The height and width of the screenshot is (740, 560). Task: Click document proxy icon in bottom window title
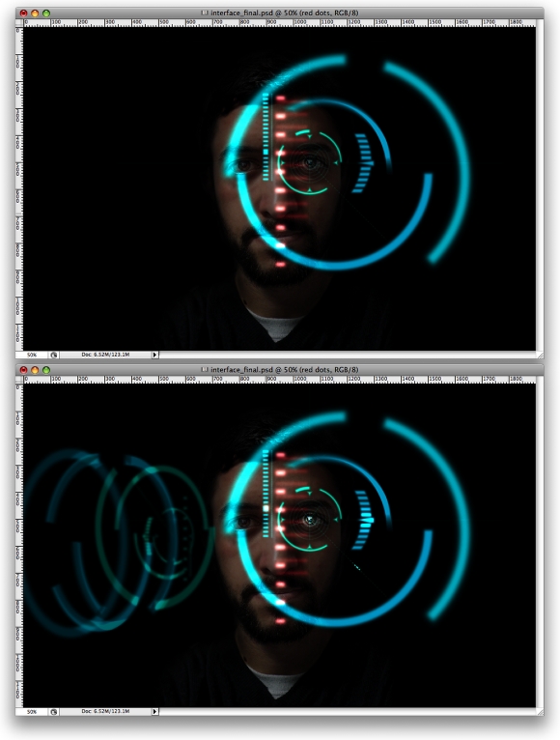pos(205,370)
